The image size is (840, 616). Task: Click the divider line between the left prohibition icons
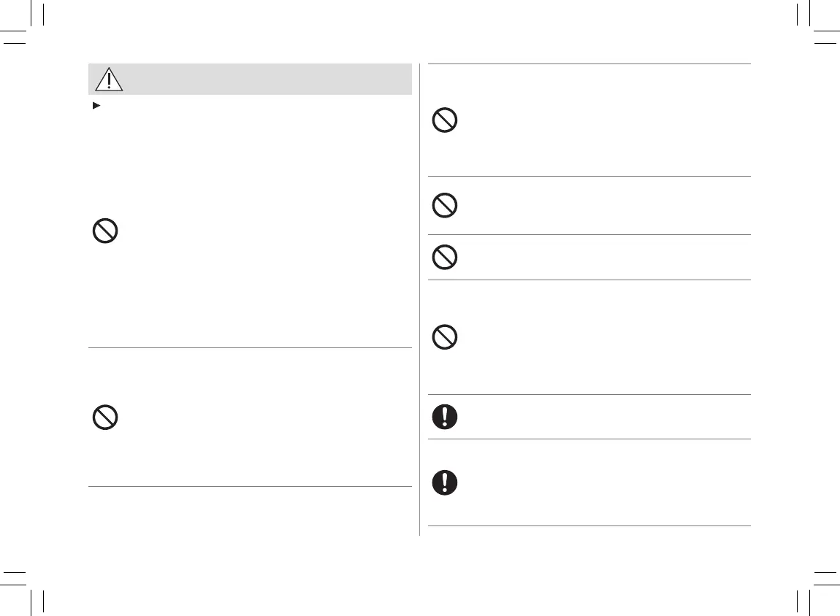tap(250, 348)
